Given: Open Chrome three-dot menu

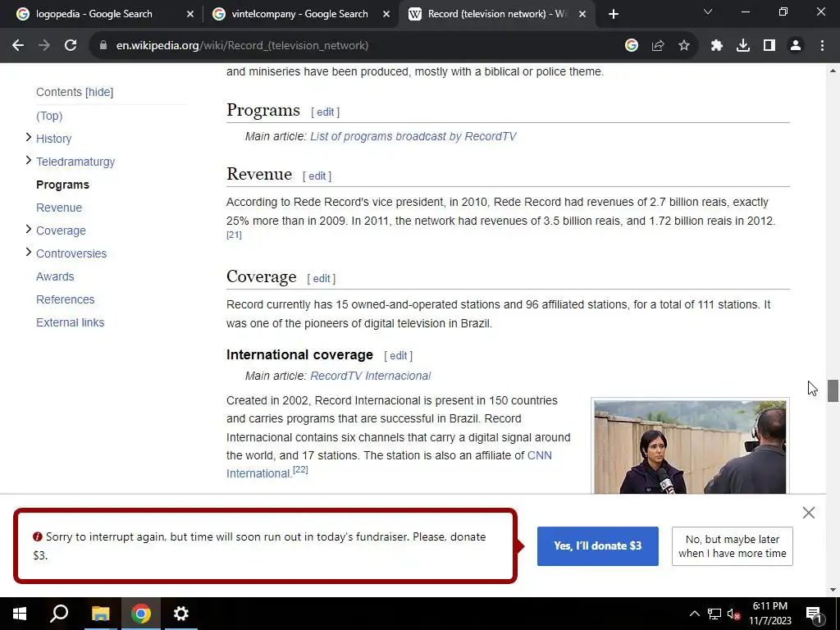Looking at the screenshot, I should (822, 46).
